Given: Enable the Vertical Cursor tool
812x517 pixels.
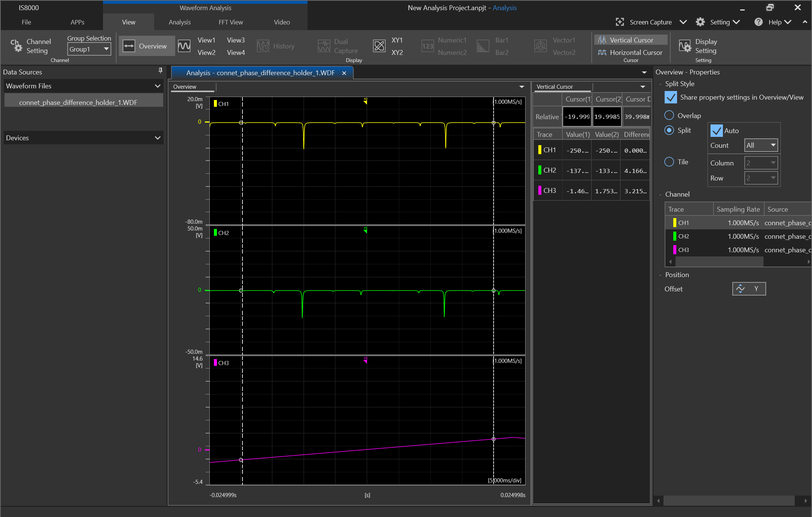Looking at the screenshot, I should (x=631, y=40).
